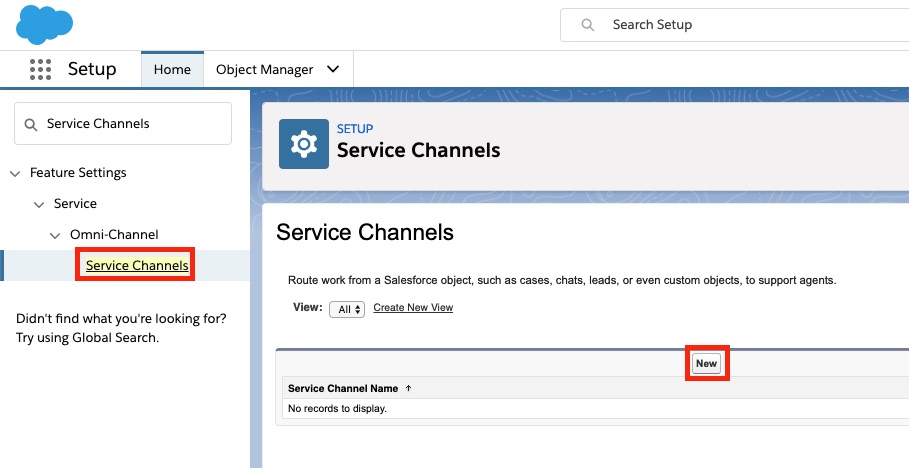The width and height of the screenshot is (909, 468).
Task: Click the Salesforce cloud logo
Action: (45, 24)
